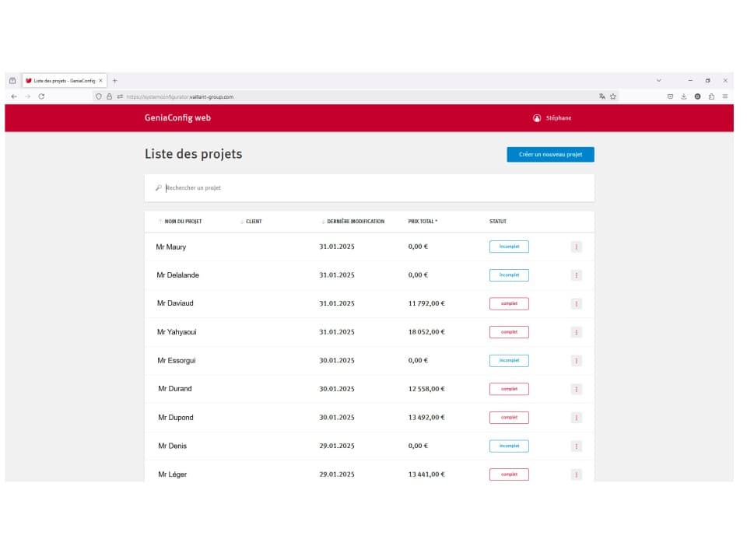Sort by Nom du projet column
747x560 pixels.
[182, 222]
